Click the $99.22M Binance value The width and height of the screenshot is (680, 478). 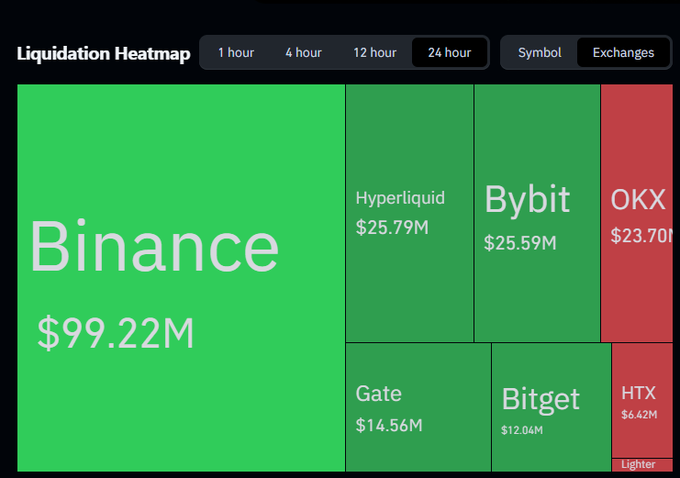[116, 333]
